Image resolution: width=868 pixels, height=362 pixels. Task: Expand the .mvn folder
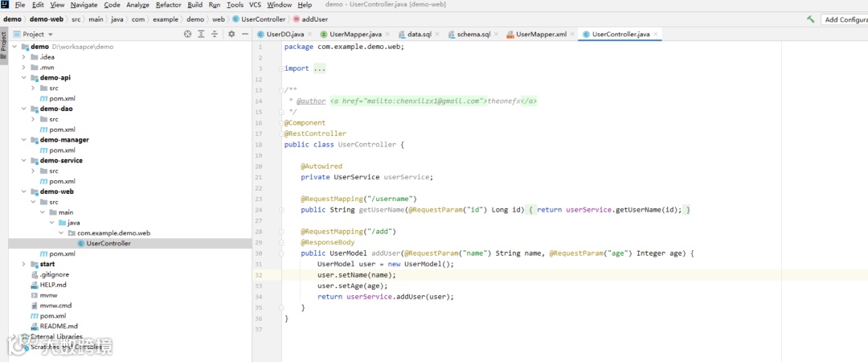click(x=24, y=67)
